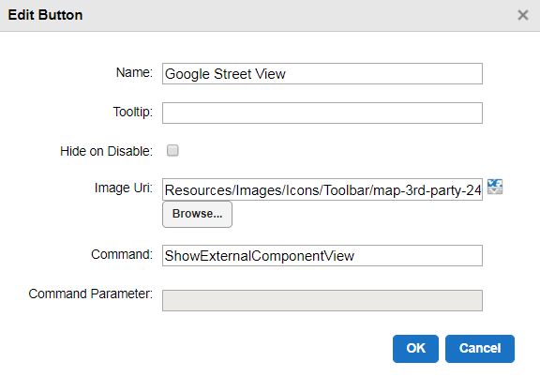Click the Tooltip: label

tap(133, 112)
